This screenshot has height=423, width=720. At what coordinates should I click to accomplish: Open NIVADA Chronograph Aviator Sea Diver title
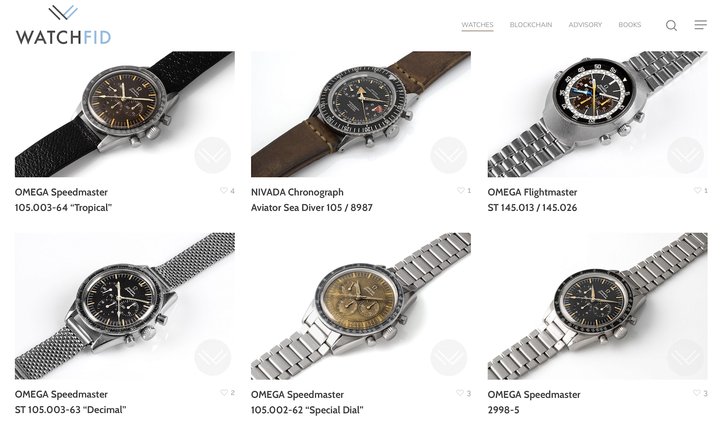(x=312, y=200)
